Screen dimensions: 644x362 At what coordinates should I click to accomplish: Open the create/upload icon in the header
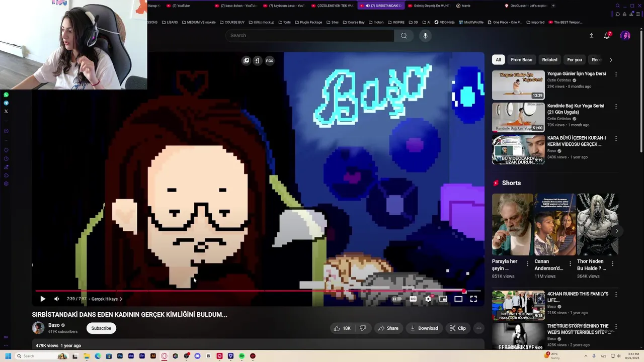pyautogui.click(x=591, y=36)
